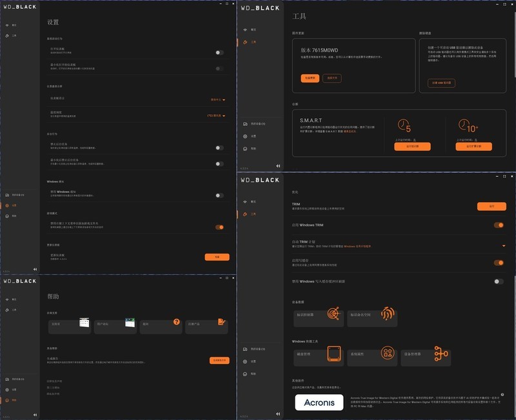
Task: Click 设置 gear icon in Help window sidebar
Action: click(x=7, y=390)
